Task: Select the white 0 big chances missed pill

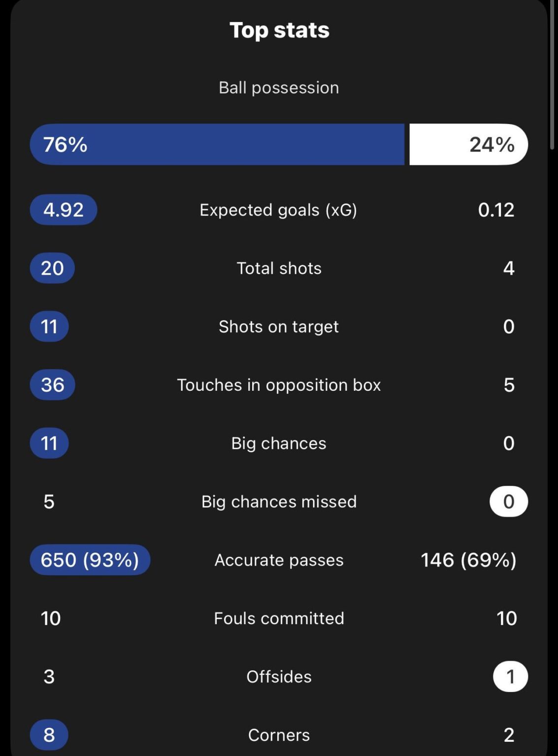Action: click(508, 502)
